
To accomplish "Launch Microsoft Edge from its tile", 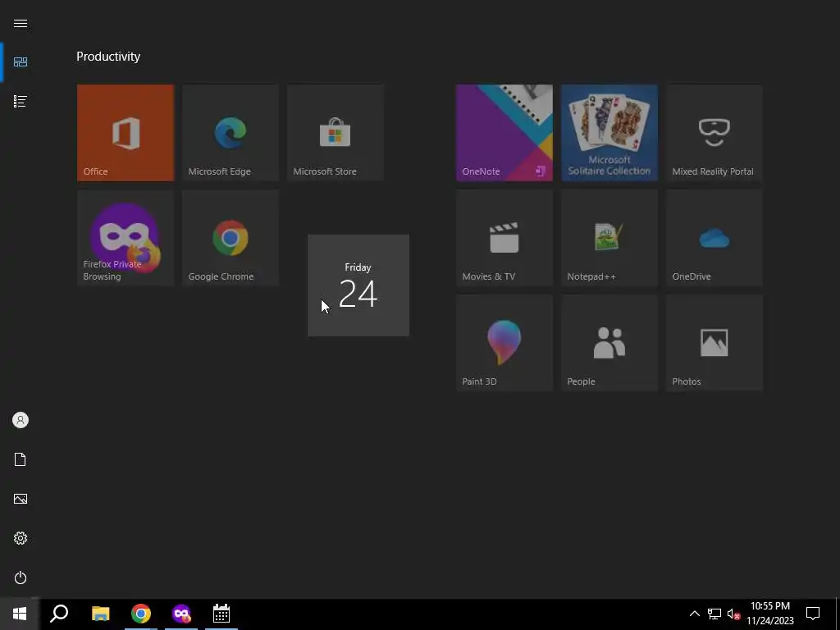I will 231,132.
